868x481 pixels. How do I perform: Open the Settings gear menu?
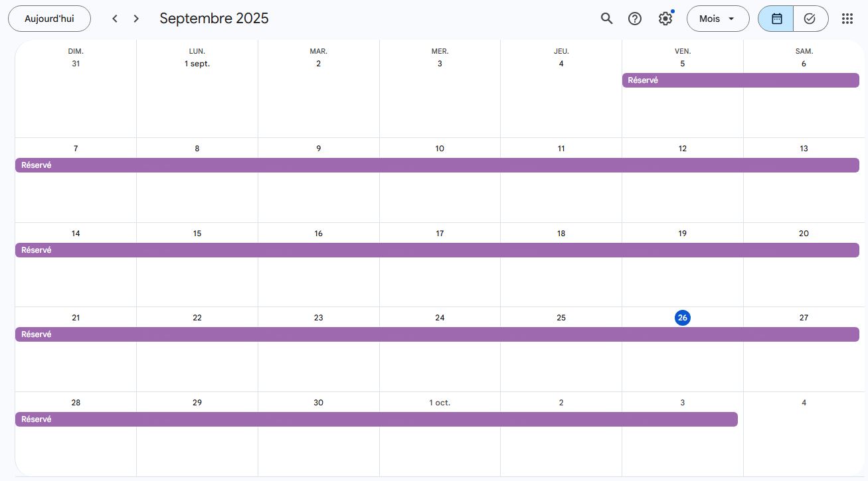click(665, 19)
